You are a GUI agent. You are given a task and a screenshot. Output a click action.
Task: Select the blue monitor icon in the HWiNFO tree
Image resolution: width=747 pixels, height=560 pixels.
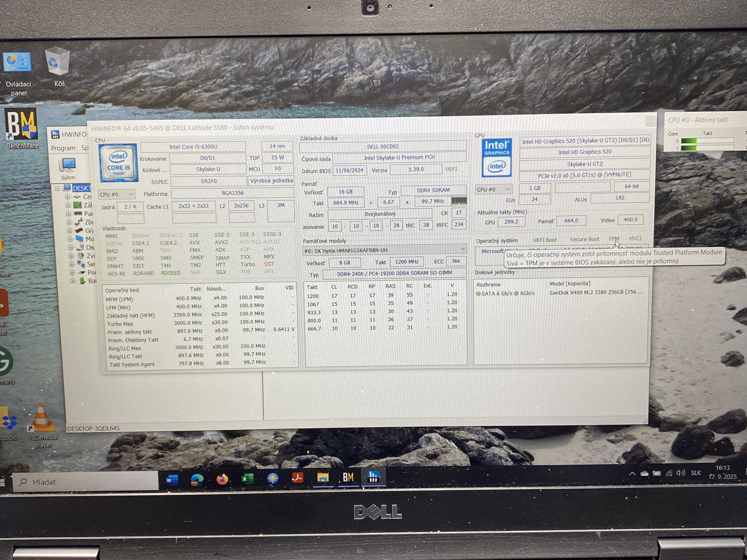click(x=79, y=239)
